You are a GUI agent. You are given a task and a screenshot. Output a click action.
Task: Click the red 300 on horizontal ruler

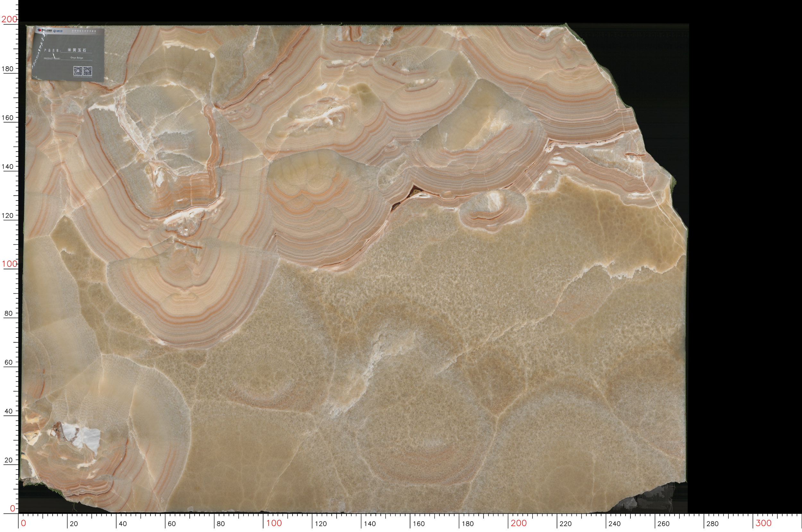click(x=764, y=523)
